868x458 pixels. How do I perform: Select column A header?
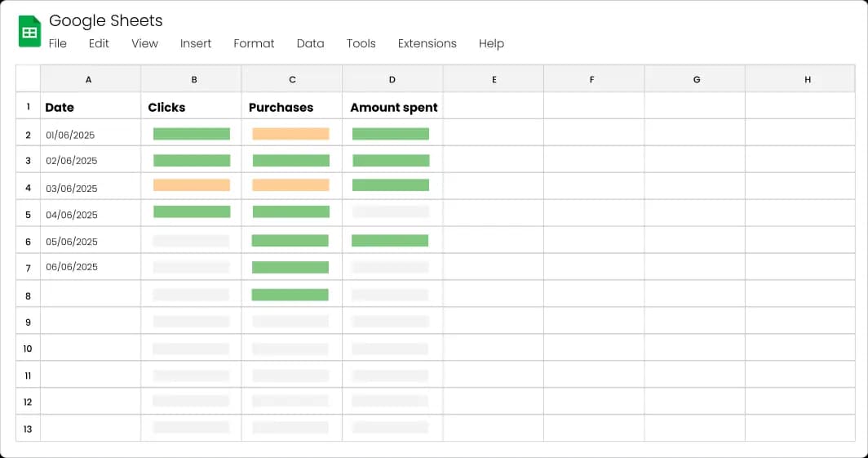point(89,79)
